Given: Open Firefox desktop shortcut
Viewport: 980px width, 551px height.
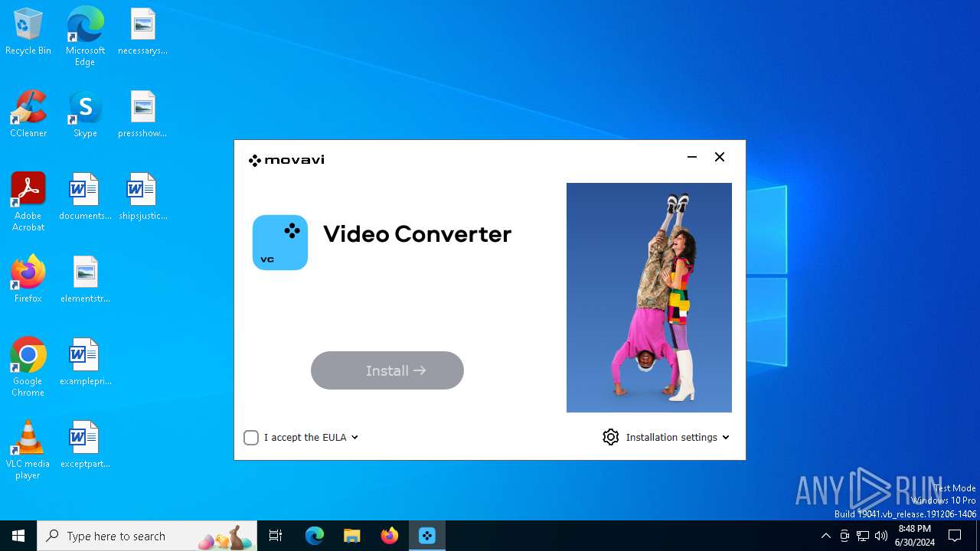Looking at the screenshot, I should (x=28, y=280).
